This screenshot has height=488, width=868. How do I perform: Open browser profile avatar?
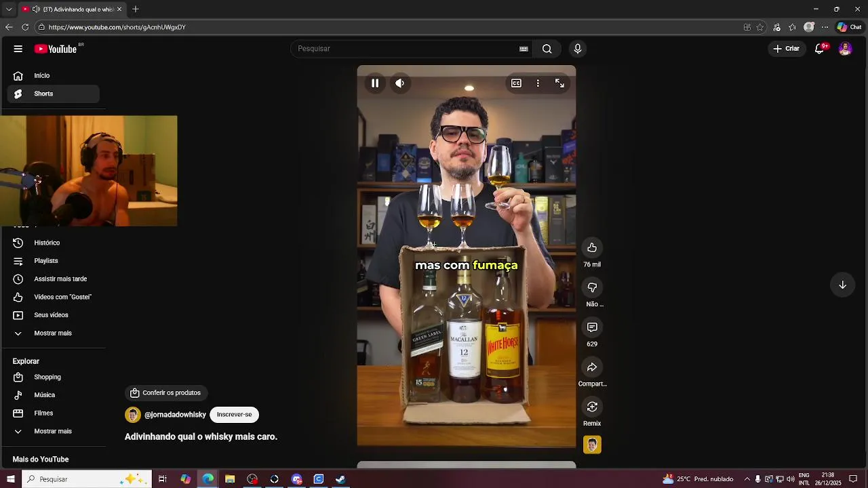tap(808, 27)
